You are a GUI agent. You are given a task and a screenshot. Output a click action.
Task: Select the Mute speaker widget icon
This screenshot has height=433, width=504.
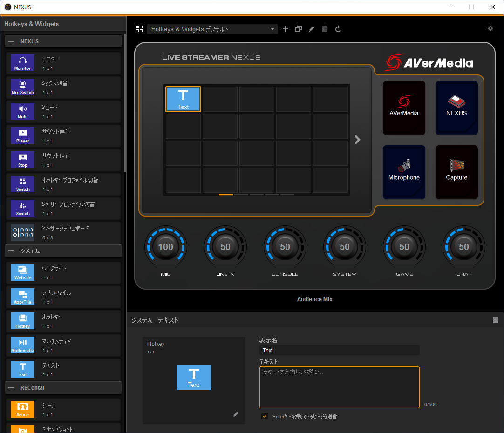click(x=22, y=111)
